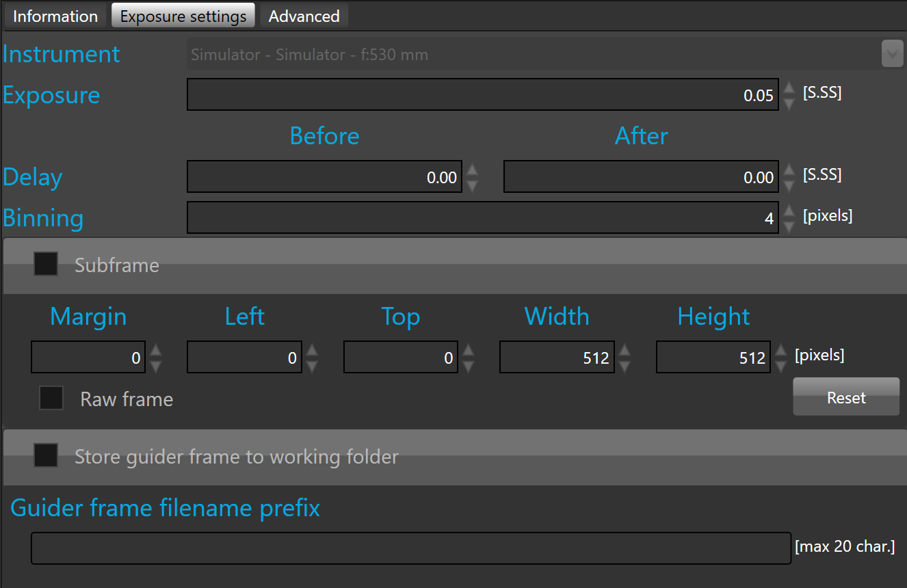The image size is (907, 588).
Task: Decrease subframe Height with down arrow
Action: point(780,366)
